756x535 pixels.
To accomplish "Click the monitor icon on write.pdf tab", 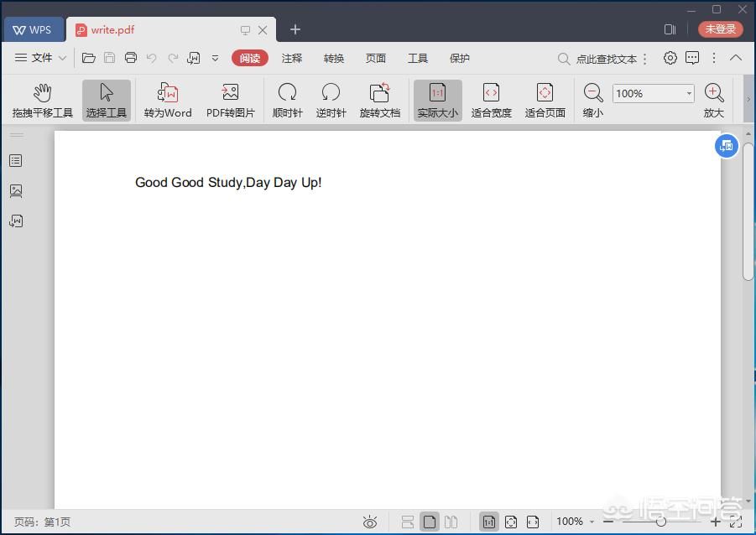I will 245,30.
